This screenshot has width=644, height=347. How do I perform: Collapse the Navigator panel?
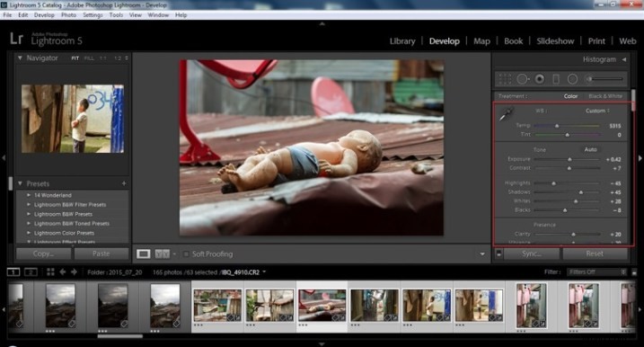pyautogui.click(x=20, y=58)
